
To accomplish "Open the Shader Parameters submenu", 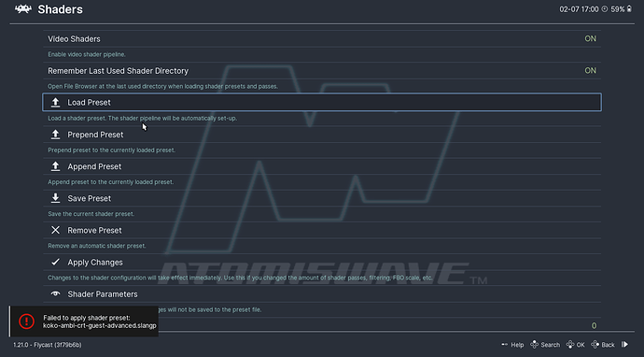I will coord(322,294).
